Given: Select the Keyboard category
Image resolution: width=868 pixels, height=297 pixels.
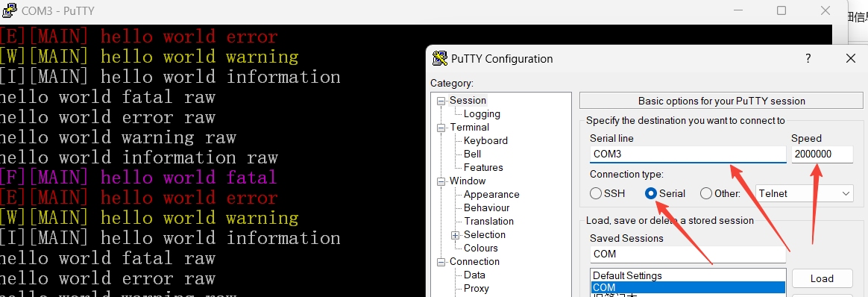Looking at the screenshot, I should pyautogui.click(x=485, y=140).
